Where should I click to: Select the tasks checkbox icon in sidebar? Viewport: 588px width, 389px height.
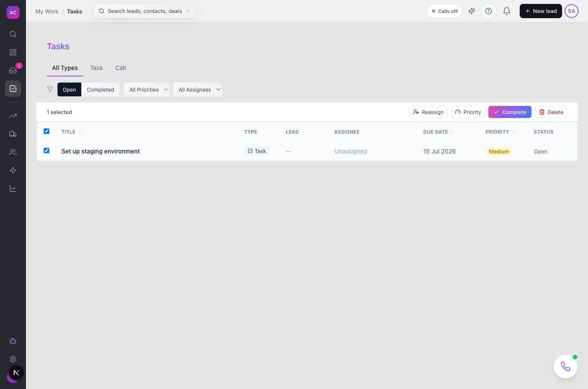pos(13,89)
